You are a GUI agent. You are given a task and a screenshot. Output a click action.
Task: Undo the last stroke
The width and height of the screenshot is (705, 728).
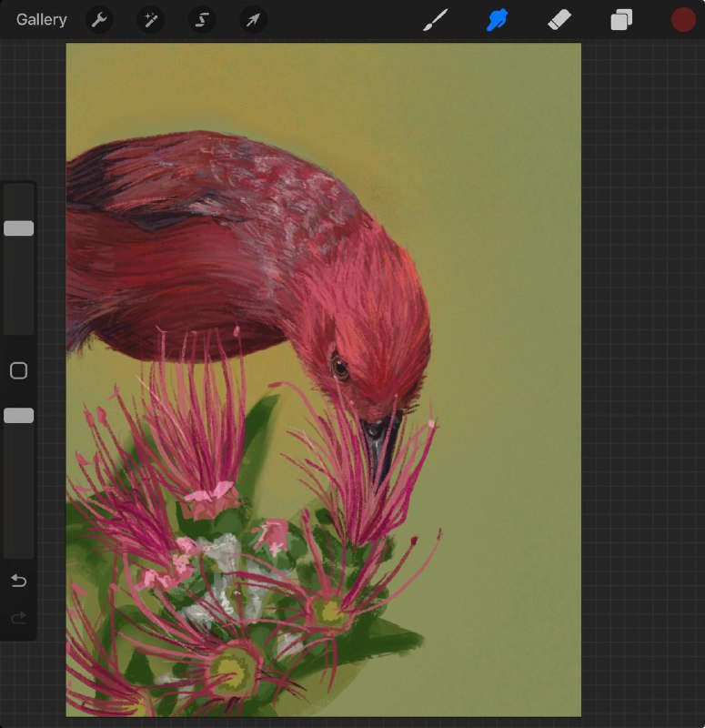coord(18,581)
